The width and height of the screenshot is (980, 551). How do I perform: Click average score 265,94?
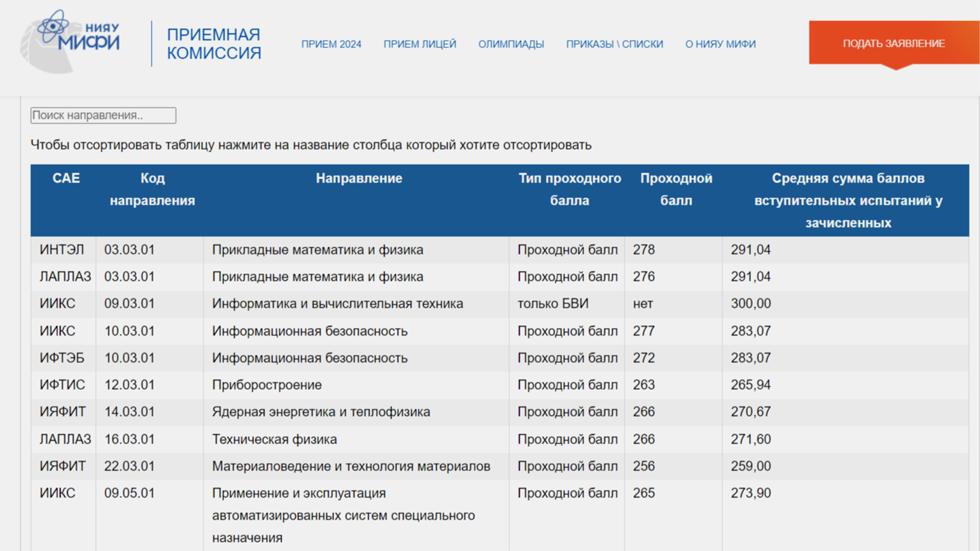point(751,385)
